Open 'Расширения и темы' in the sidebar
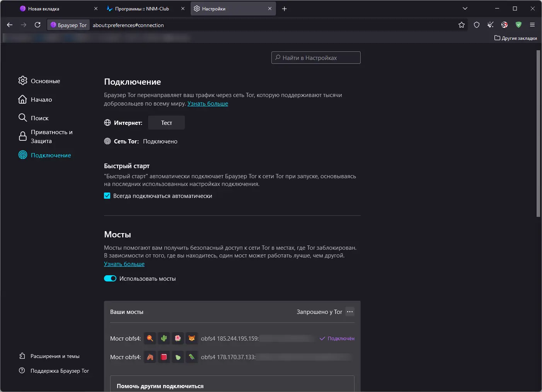 click(55, 356)
